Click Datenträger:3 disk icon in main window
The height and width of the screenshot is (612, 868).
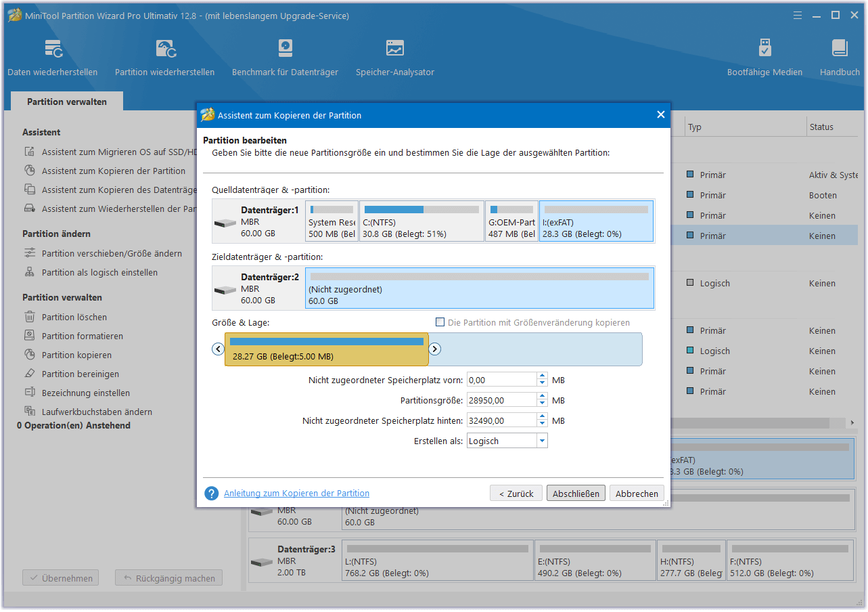[x=262, y=563]
